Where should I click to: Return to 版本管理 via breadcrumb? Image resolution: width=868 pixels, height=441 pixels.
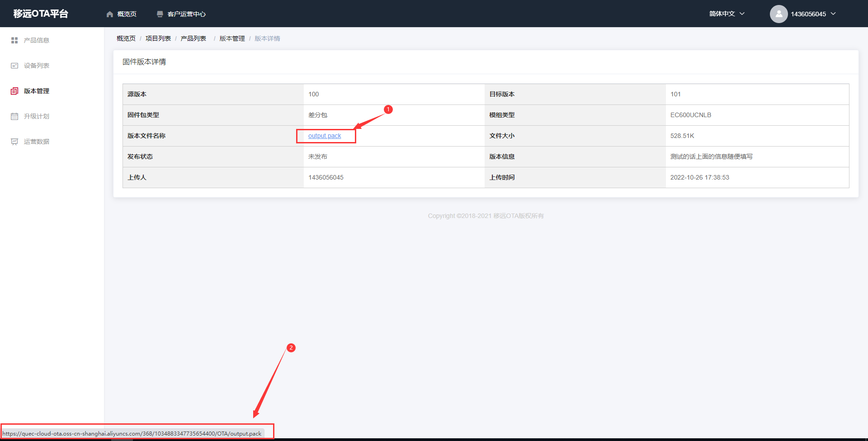[x=232, y=38]
